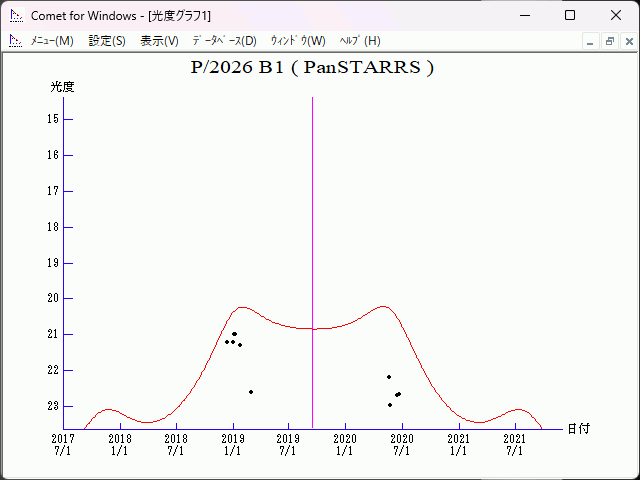Open the ヘルプ(H) help menu
The image size is (640, 480).
pyautogui.click(x=360, y=41)
